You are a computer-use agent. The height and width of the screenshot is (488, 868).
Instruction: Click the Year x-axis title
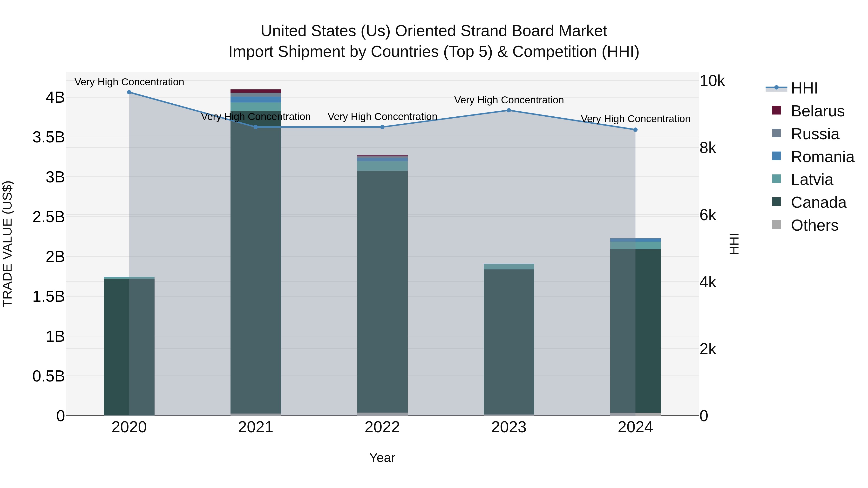(382, 458)
